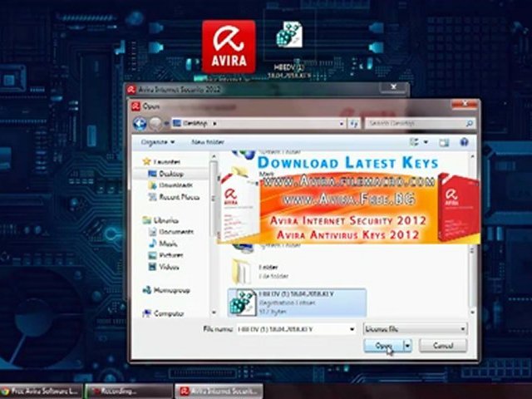Click file list scrollbar down arrow

(x=472, y=313)
